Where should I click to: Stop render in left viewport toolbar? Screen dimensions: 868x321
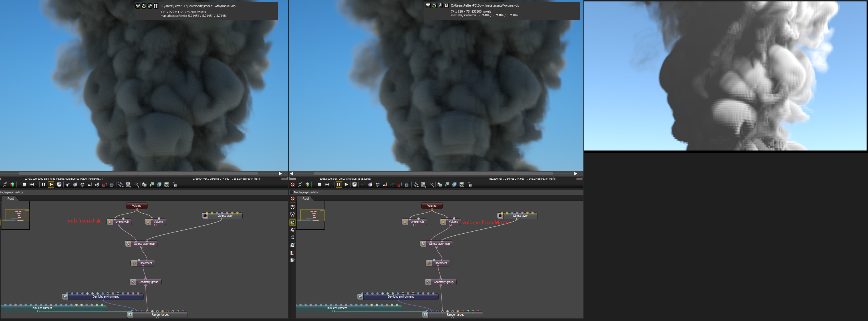pos(24,184)
